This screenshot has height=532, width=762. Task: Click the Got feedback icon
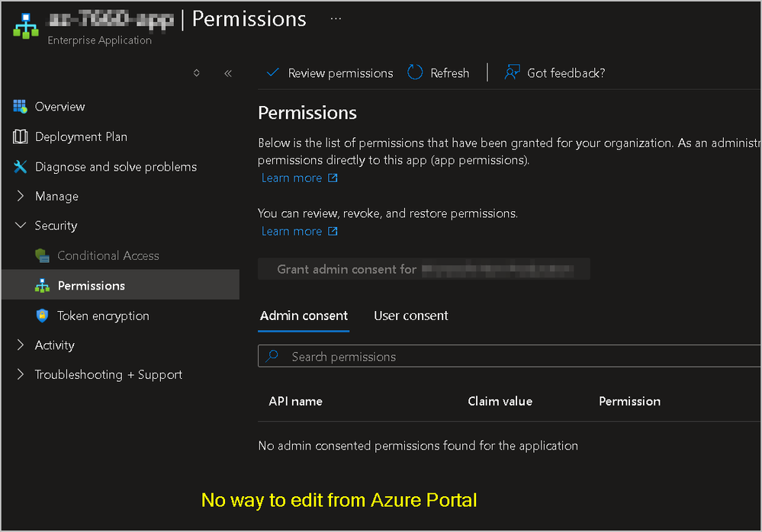512,73
